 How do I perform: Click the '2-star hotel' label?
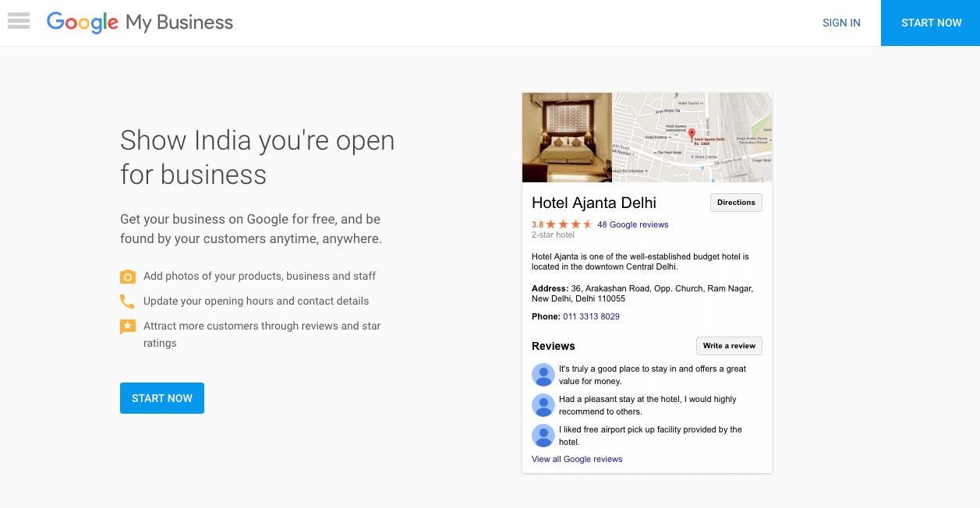pos(553,235)
